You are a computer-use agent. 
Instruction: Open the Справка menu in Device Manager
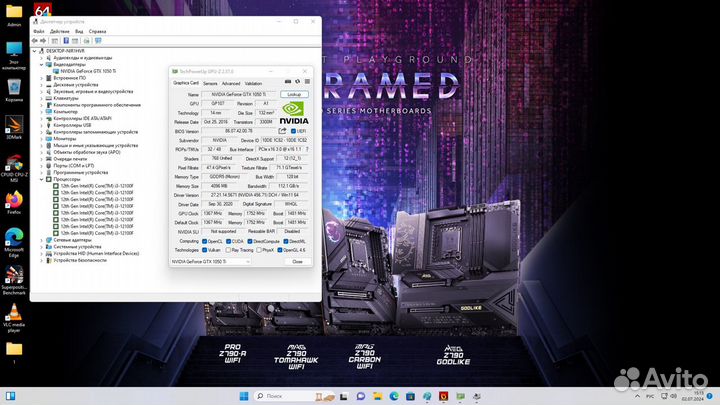coord(97,31)
